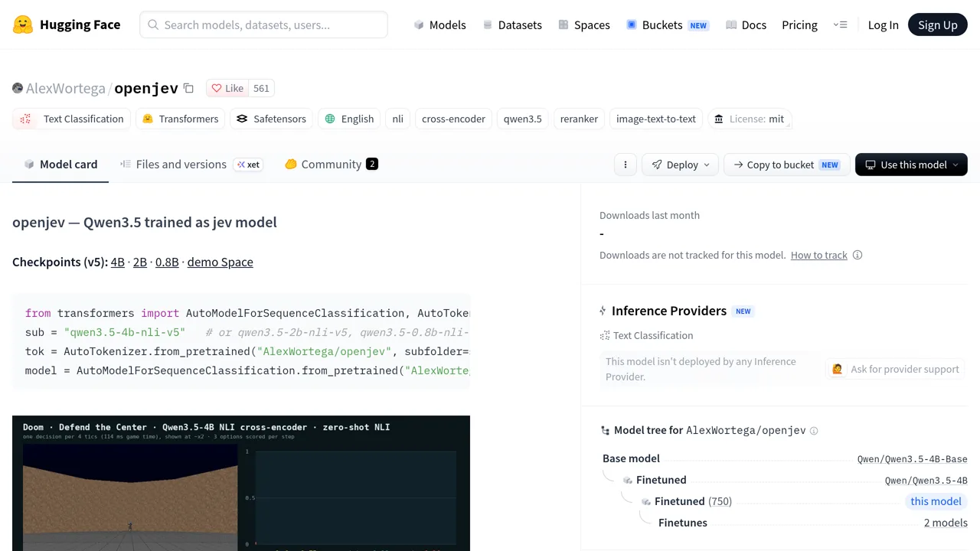Focus the search models input field

tap(263, 24)
